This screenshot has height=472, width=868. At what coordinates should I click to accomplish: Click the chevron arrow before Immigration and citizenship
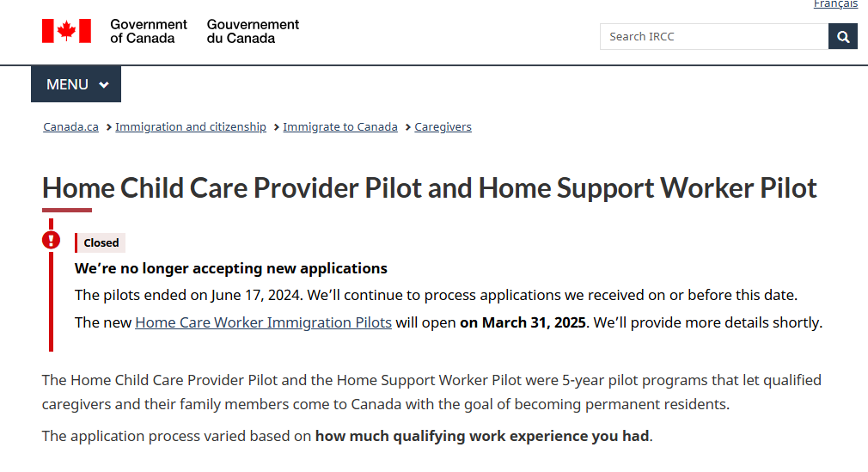click(x=109, y=127)
